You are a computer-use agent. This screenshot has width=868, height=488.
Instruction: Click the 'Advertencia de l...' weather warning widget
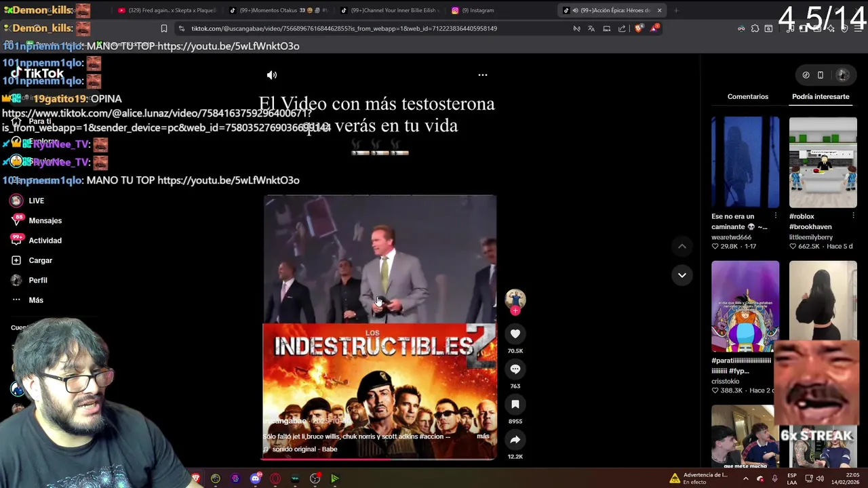coord(698,479)
